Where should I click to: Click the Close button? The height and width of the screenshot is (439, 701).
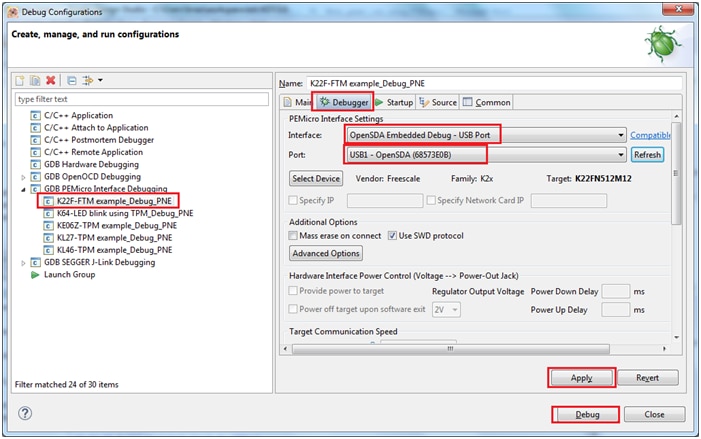(654, 414)
